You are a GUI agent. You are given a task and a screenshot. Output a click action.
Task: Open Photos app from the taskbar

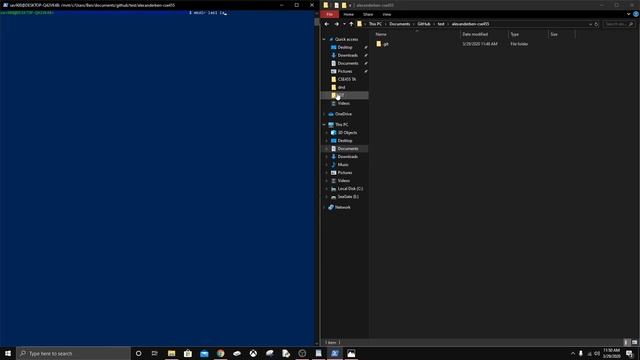pyautogui.click(x=351, y=353)
